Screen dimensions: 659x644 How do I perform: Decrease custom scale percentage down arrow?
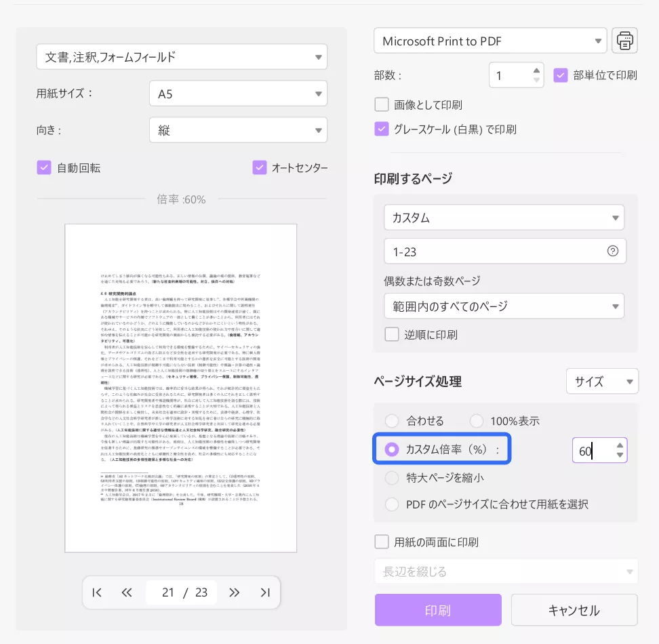coord(620,455)
